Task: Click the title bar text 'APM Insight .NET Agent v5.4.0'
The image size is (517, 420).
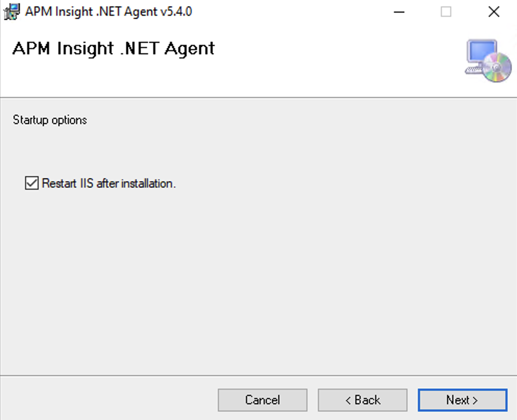Action: [108, 11]
